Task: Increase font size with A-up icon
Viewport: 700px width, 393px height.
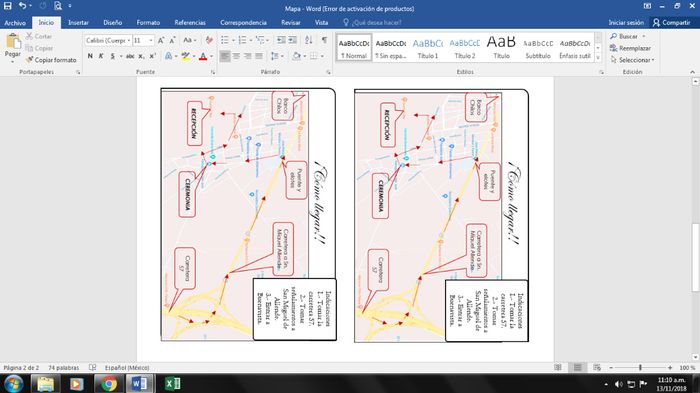Action: click(x=161, y=40)
